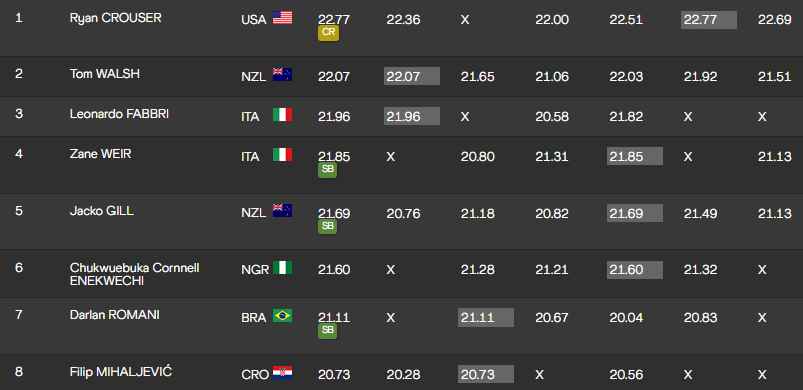Click the yellow CR badge under 22.77

pos(328,33)
